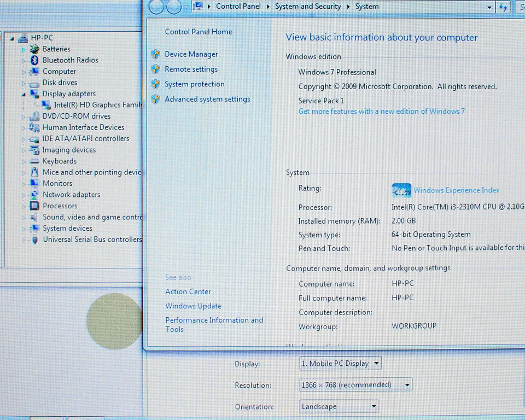Click the Display adapters icon
Screen dimensions: 525x420
(34, 94)
